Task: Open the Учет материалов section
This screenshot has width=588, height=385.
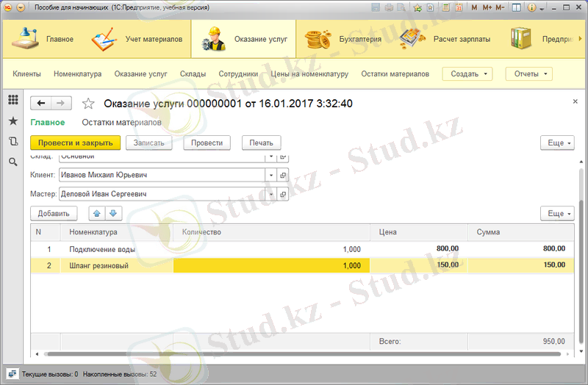Action: [137, 39]
